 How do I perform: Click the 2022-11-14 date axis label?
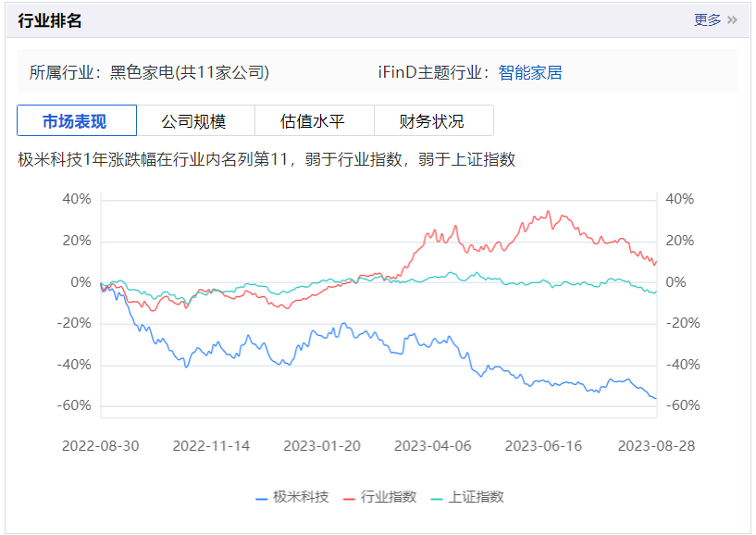point(211,445)
